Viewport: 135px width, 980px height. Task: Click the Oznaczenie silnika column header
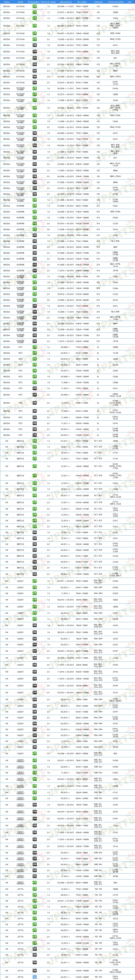click(115, 2)
